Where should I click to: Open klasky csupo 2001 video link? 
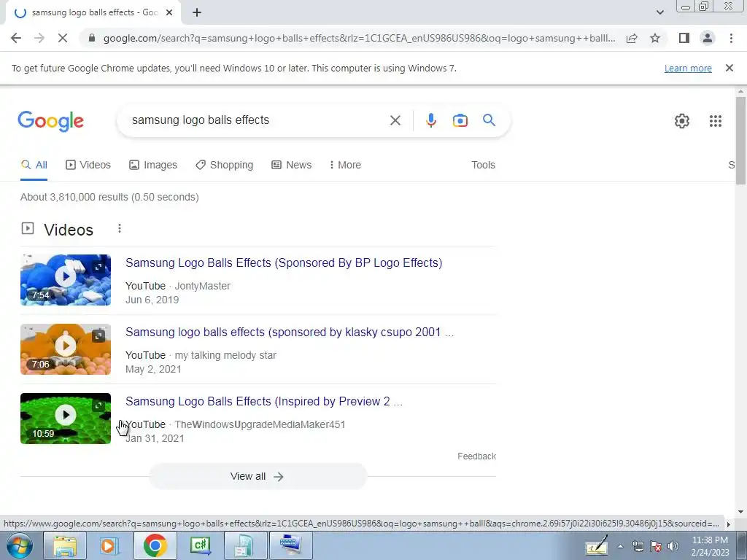290,332
